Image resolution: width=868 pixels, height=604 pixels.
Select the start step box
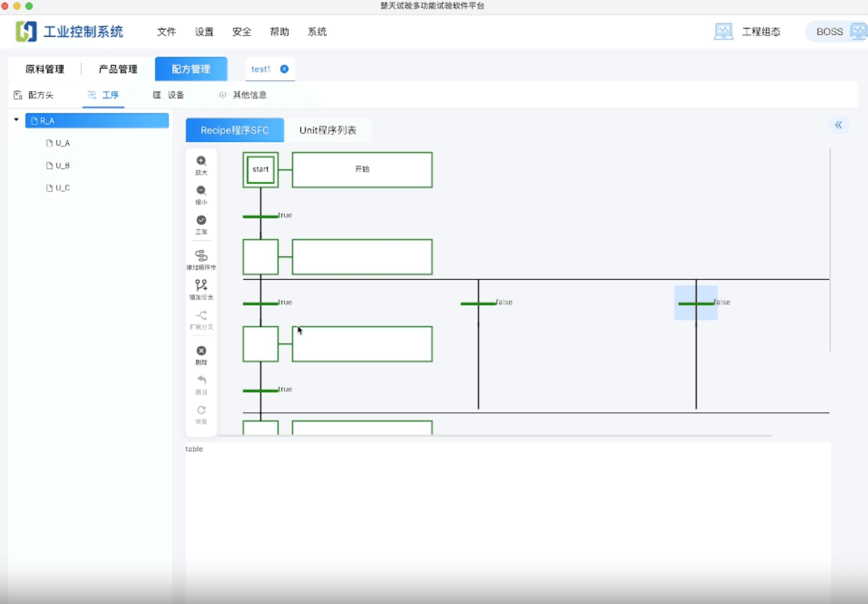click(260, 170)
